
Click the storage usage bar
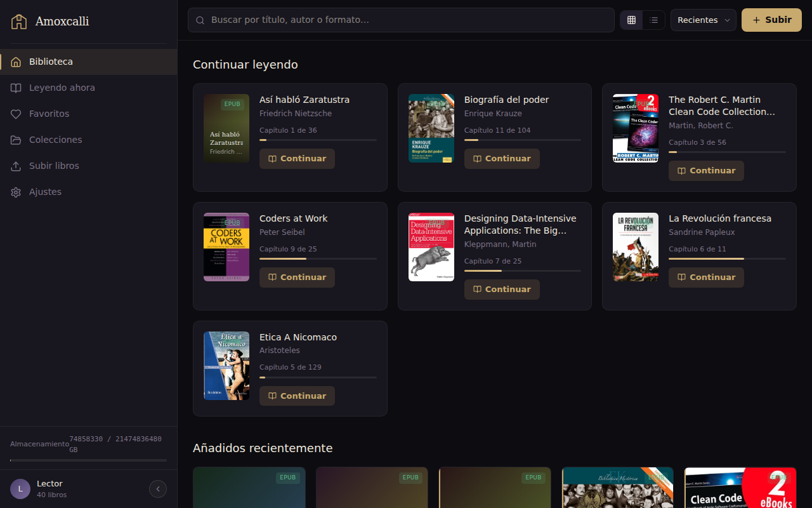tap(89, 460)
